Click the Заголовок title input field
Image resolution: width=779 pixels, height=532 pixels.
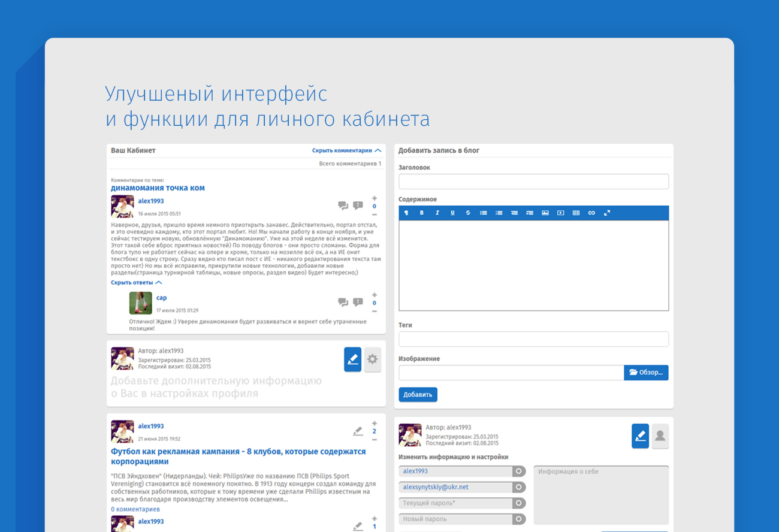(533, 182)
